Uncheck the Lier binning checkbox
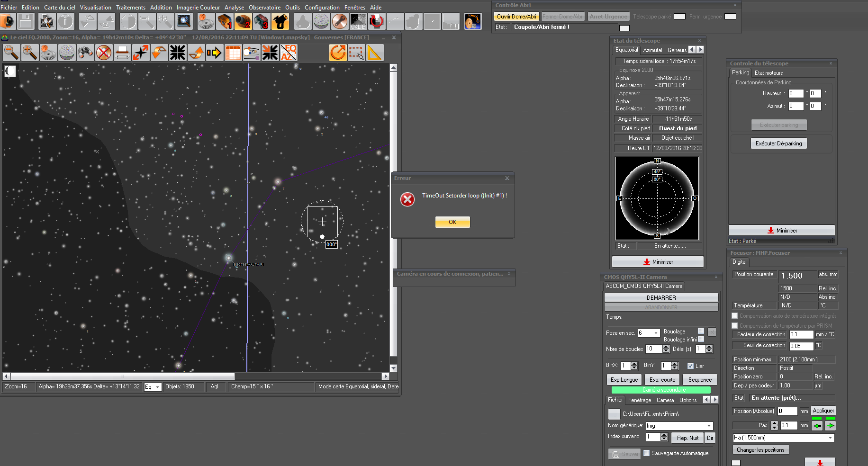The width and height of the screenshot is (868, 466). [x=690, y=366]
